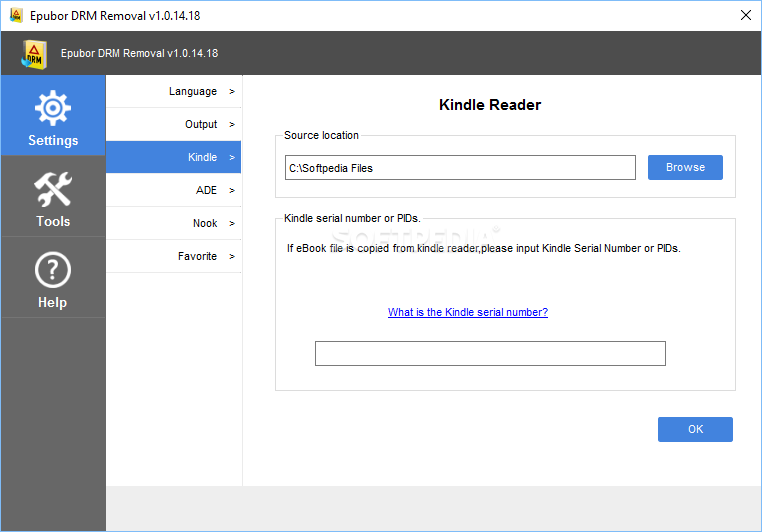Expand the Favorite row chevron
This screenshot has width=762, height=532.
(232, 257)
